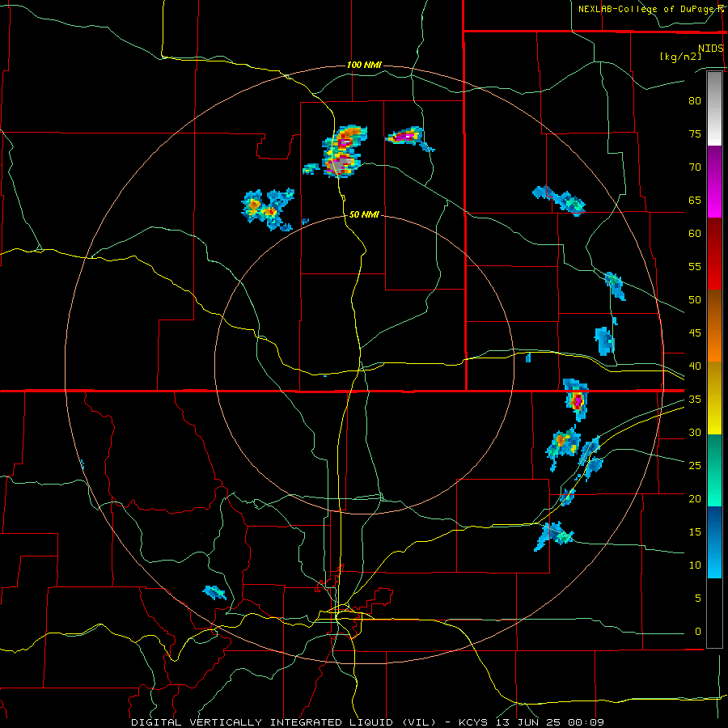This screenshot has height=728, width=728.
Task: Click the 50 NMI range ring label
Action: [x=364, y=214]
